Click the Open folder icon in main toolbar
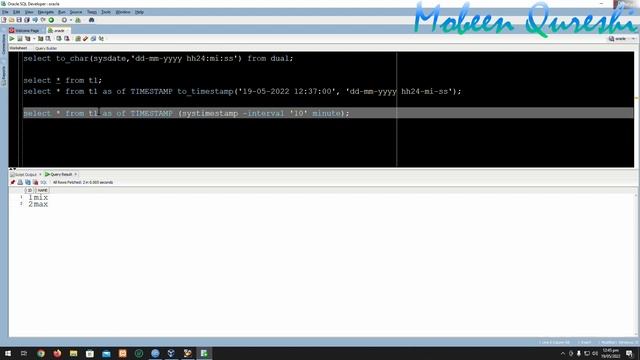This screenshot has height=360, width=640. point(11,20)
